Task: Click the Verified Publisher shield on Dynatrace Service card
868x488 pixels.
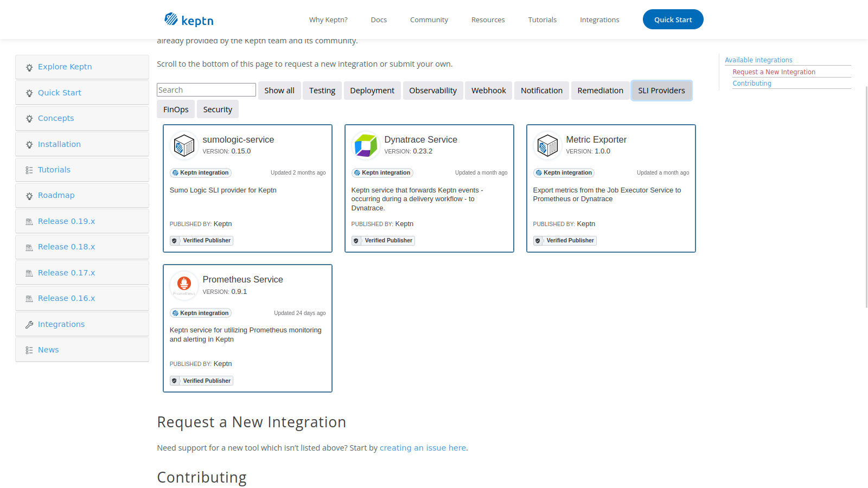Action: [356, 241]
